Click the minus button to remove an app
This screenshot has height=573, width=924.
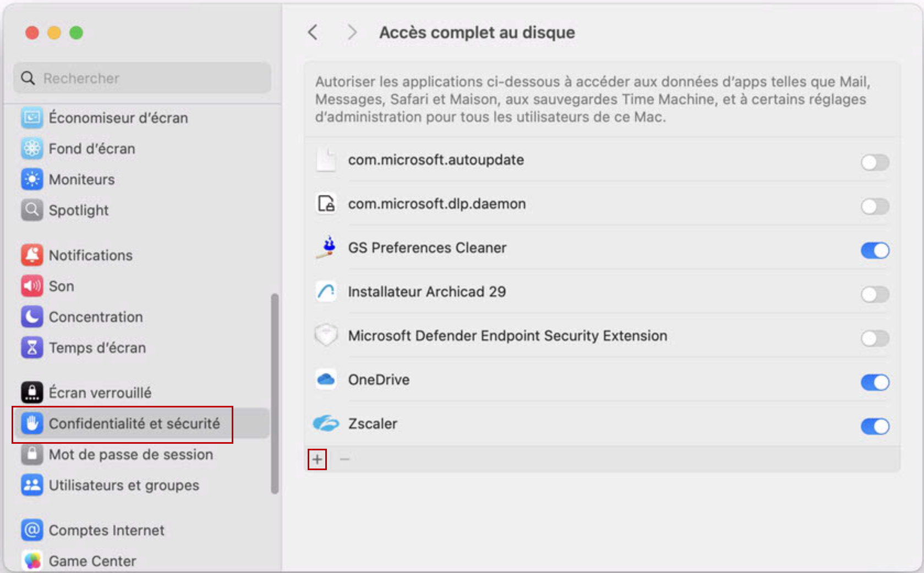click(x=345, y=458)
